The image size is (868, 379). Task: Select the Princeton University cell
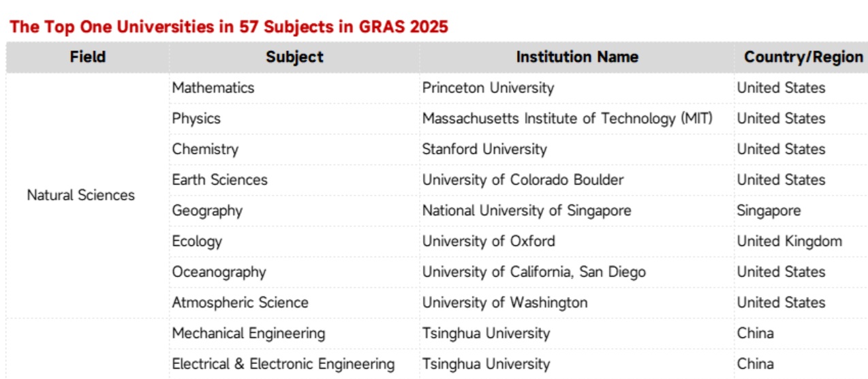(488, 88)
